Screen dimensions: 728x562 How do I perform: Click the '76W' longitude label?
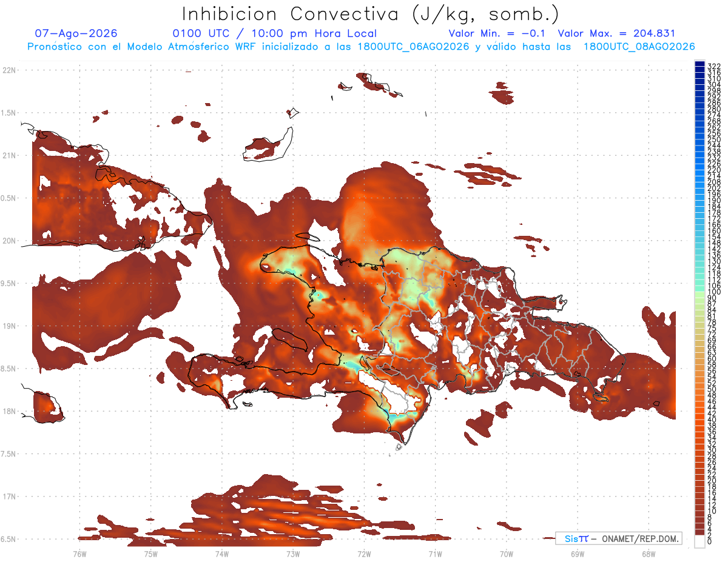tap(79, 554)
